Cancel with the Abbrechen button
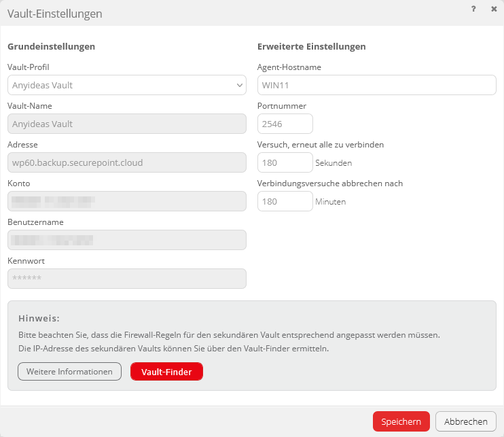This screenshot has width=504, height=437. click(465, 421)
